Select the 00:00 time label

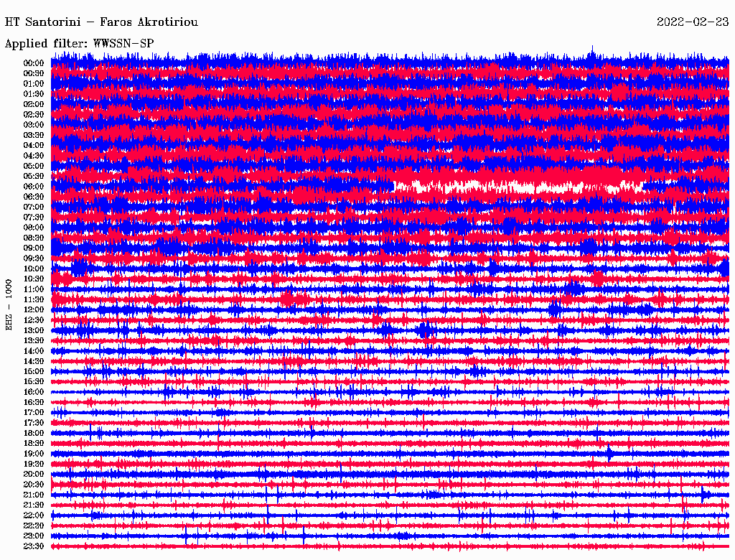coord(34,63)
